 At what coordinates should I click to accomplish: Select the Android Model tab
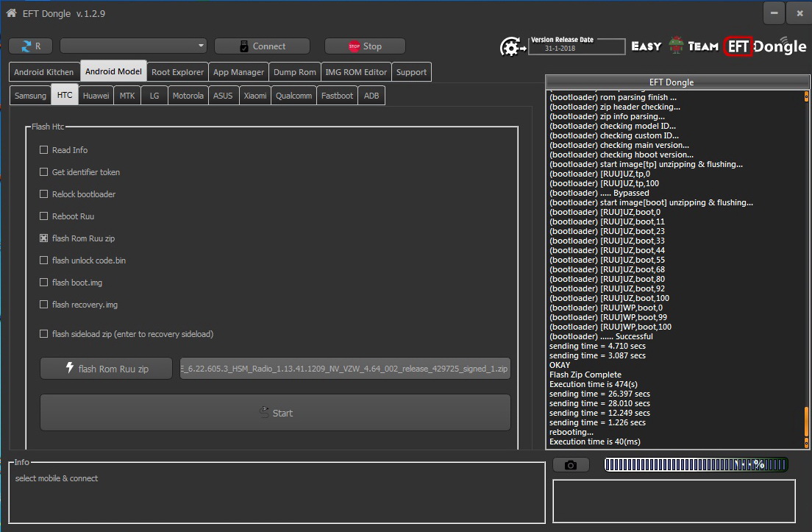[113, 71]
